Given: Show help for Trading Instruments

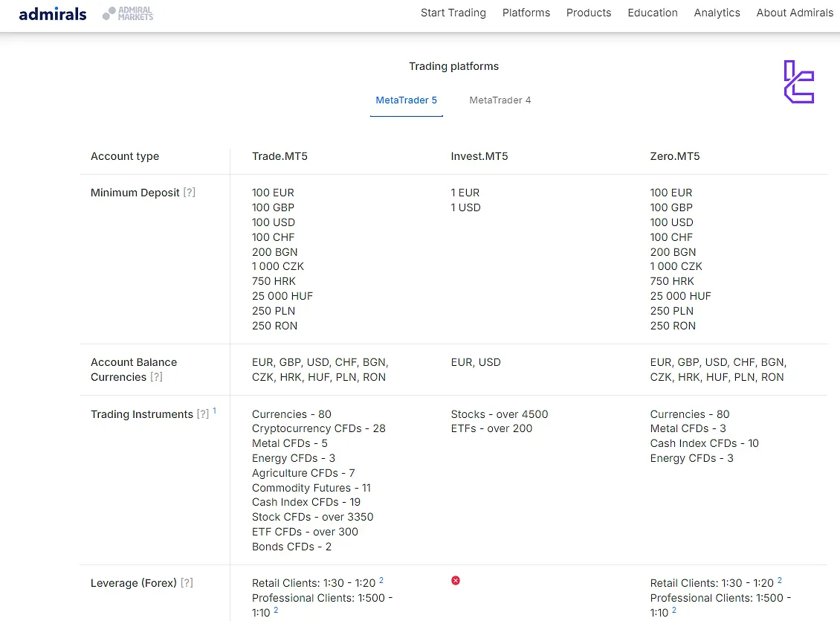Looking at the screenshot, I should (x=202, y=414).
